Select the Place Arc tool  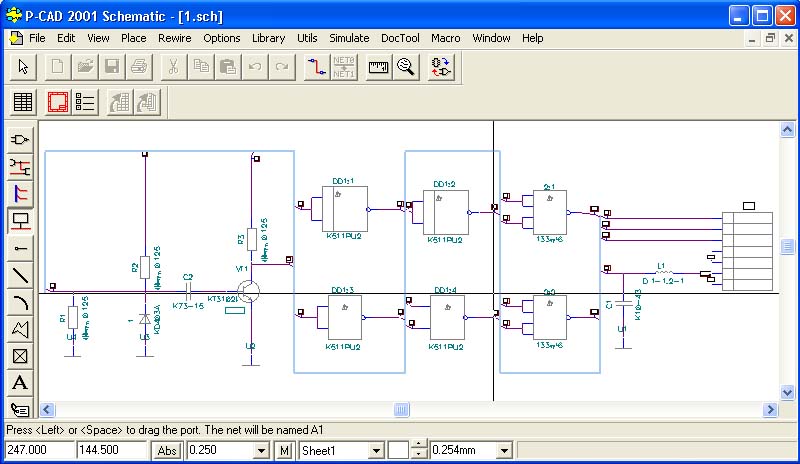[20, 302]
